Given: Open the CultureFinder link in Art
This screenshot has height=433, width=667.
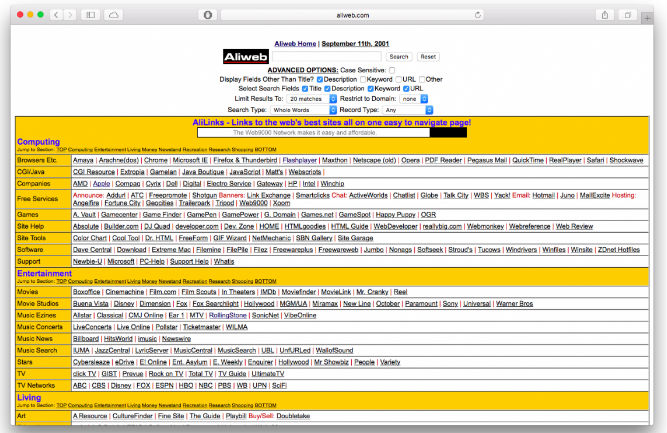Looking at the screenshot, I should tap(132, 416).
